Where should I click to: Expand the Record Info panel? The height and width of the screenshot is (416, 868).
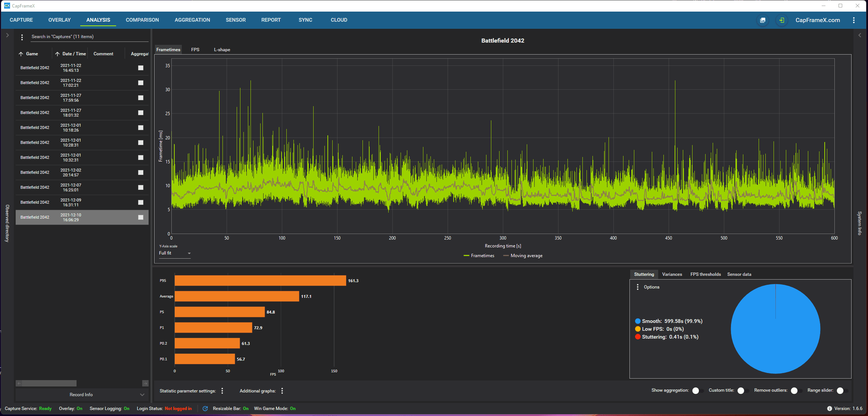pyautogui.click(x=81, y=395)
